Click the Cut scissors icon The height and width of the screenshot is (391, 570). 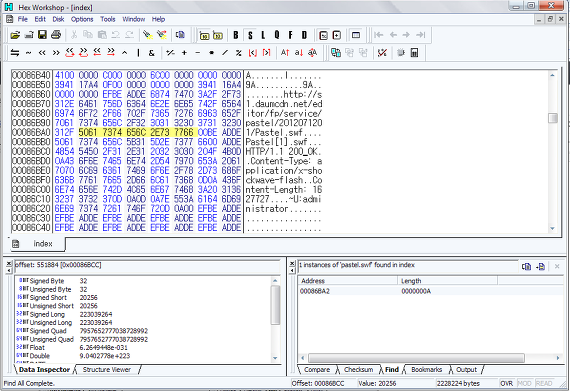coord(74,35)
